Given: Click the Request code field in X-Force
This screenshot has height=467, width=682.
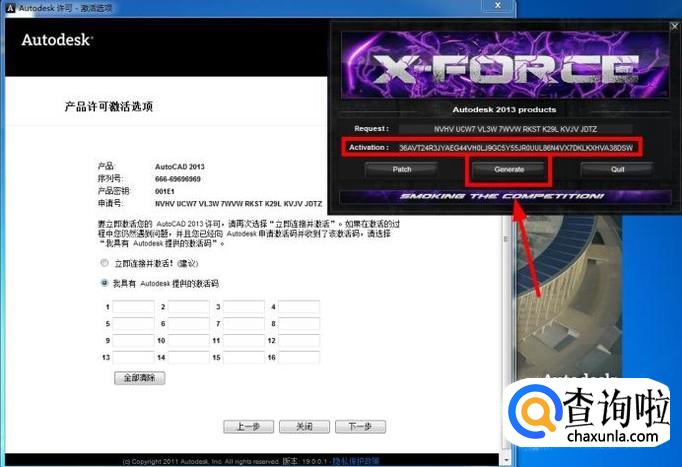Looking at the screenshot, I should point(515,129).
